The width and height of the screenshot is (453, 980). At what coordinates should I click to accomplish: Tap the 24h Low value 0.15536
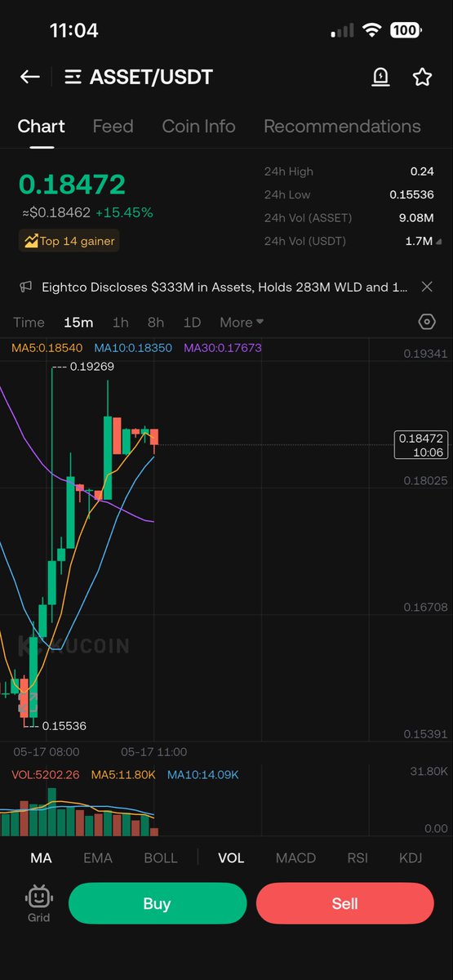pos(411,194)
